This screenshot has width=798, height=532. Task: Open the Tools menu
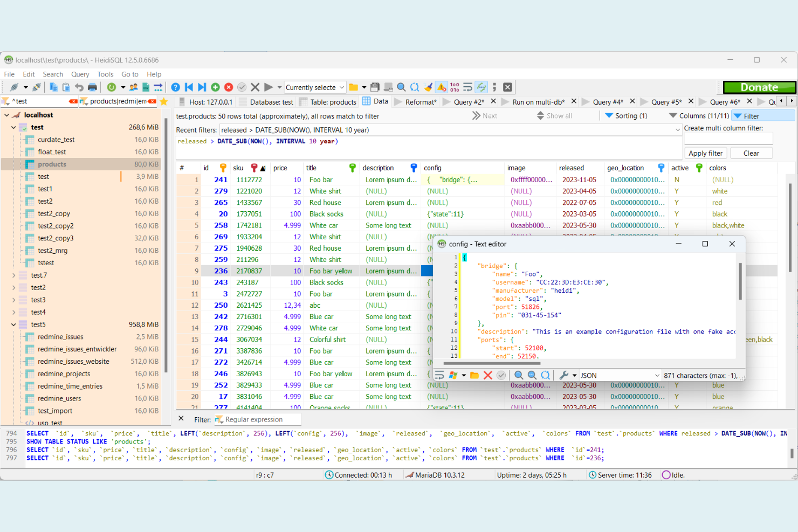point(105,74)
